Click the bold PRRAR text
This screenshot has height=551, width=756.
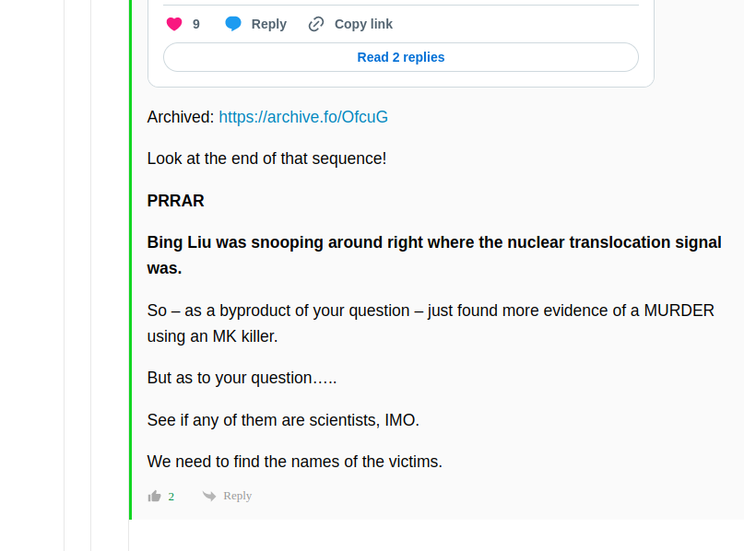pos(175,201)
